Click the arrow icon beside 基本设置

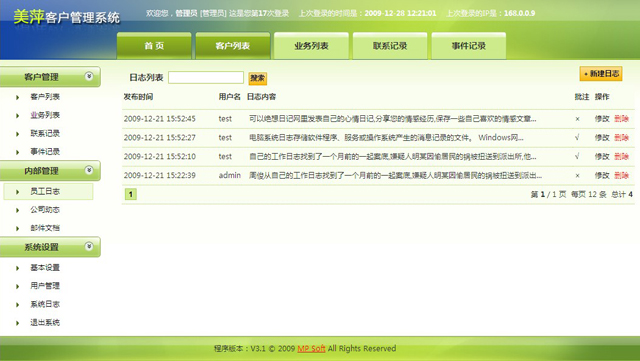[x=18, y=268]
